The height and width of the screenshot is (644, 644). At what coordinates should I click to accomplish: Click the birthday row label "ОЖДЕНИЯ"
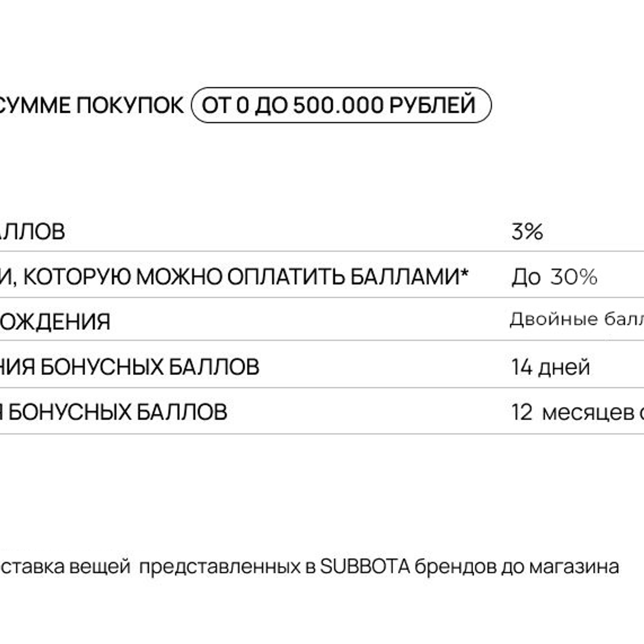coord(55,321)
